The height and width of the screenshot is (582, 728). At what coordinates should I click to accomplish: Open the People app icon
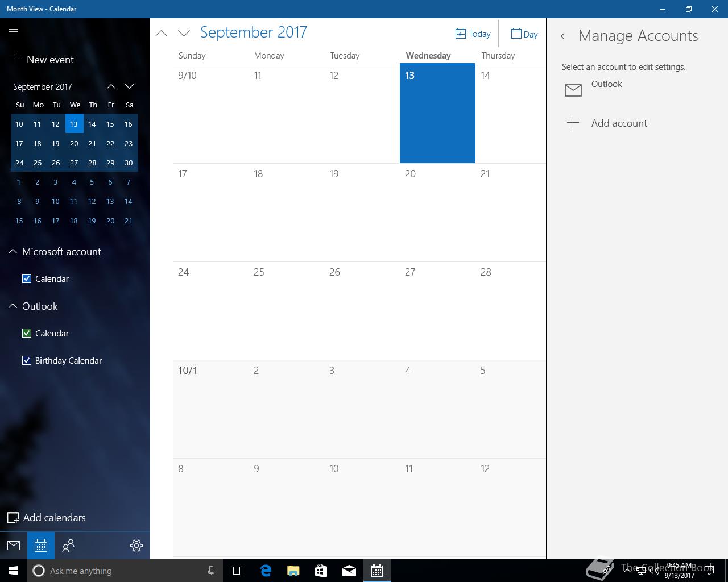click(68, 546)
